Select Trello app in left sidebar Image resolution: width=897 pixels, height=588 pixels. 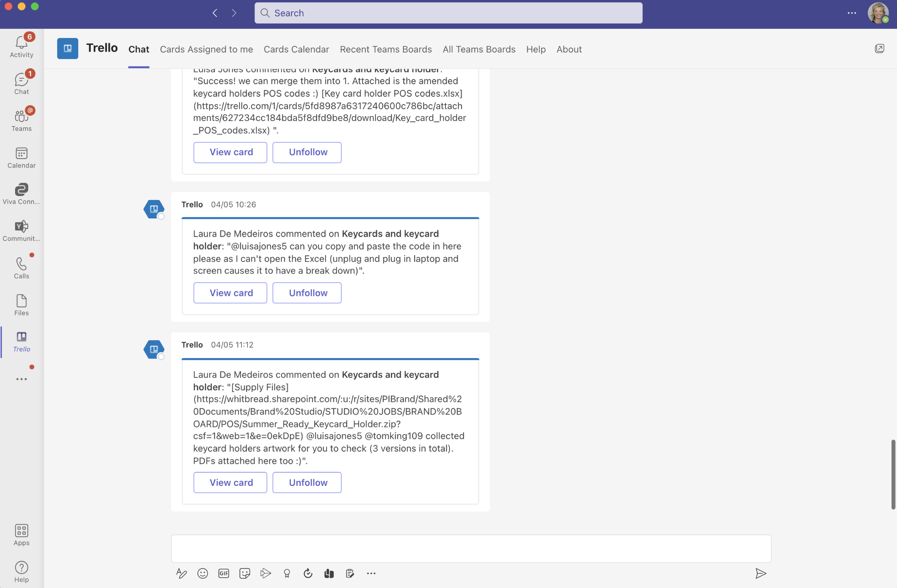(x=22, y=342)
